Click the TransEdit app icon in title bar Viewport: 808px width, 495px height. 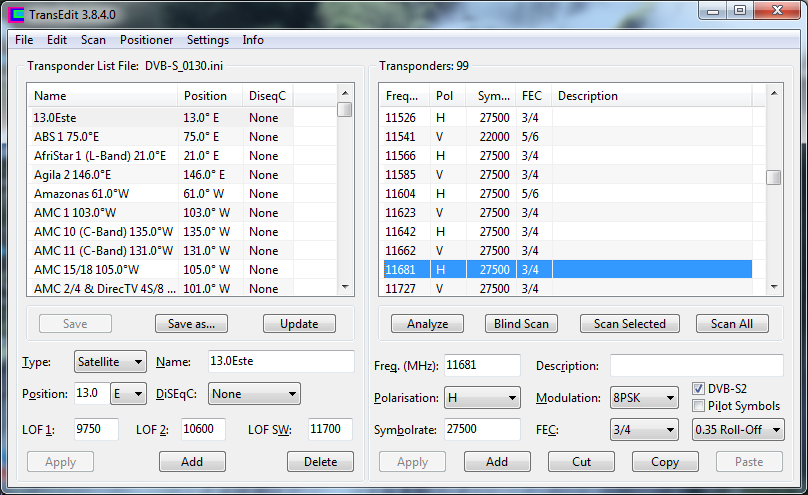pyautogui.click(x=16, y=14)
